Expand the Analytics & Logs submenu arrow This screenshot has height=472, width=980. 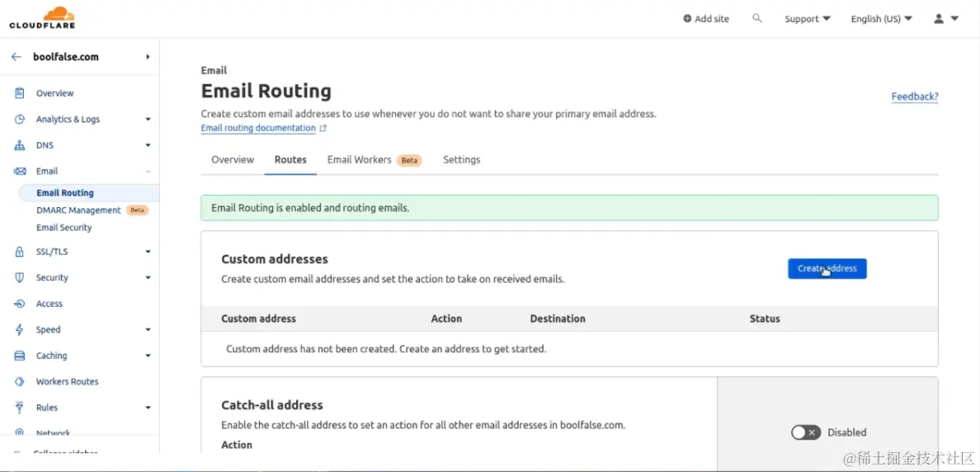pyautogui.click(x=148, y=119)
